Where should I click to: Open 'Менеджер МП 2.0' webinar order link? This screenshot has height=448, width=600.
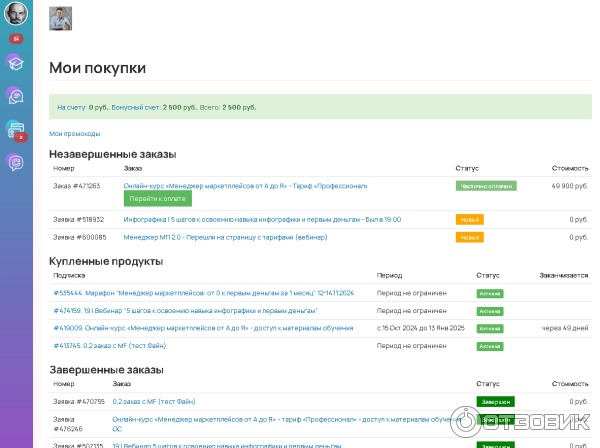(x=226, y=237)
